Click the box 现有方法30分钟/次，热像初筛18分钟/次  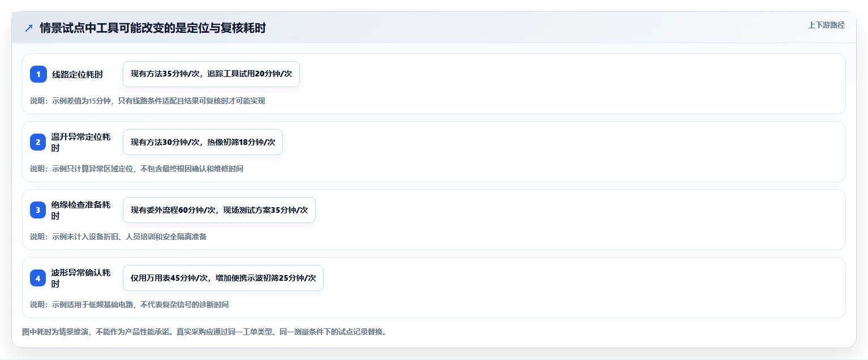pyautogui.click(x=203, y=142)
